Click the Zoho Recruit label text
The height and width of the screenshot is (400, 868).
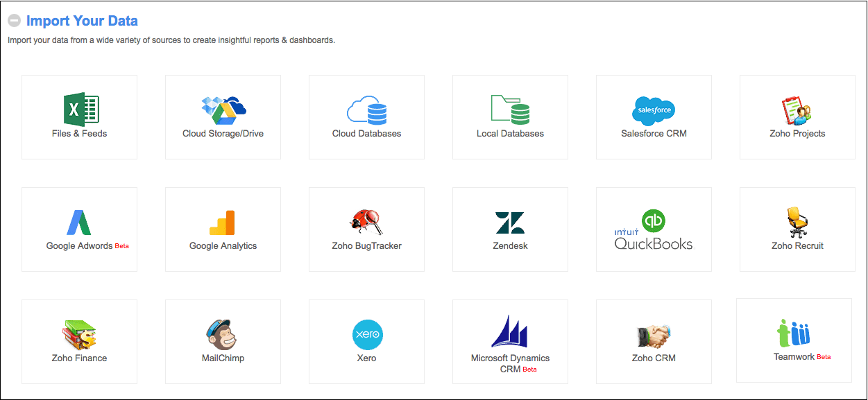pos(797,245)
